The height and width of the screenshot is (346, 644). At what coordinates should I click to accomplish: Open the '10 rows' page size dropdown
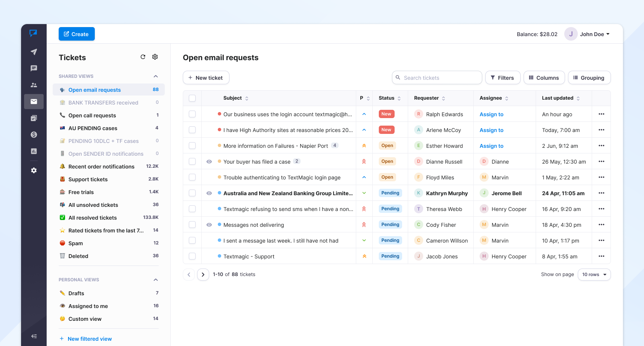594,275
